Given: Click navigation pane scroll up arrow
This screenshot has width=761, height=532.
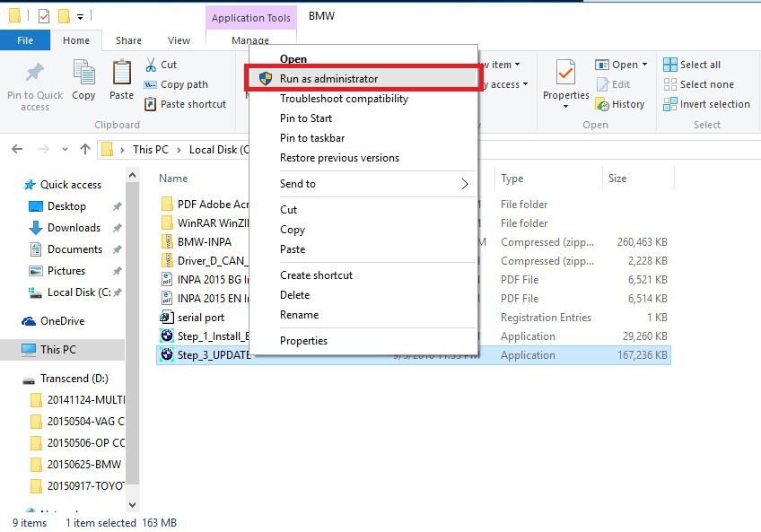Looking at the screenshot, I should (x=133, y=175).
